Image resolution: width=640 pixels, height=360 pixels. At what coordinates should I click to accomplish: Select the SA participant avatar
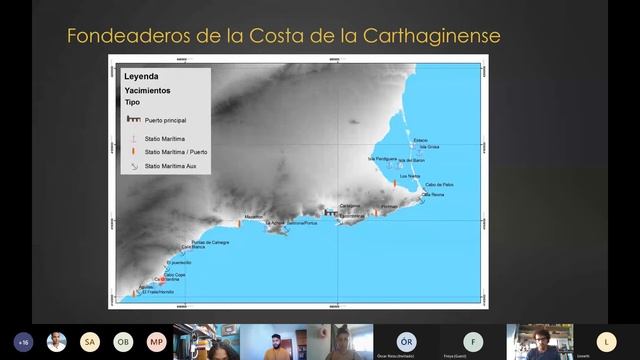[x=90, y=342]
